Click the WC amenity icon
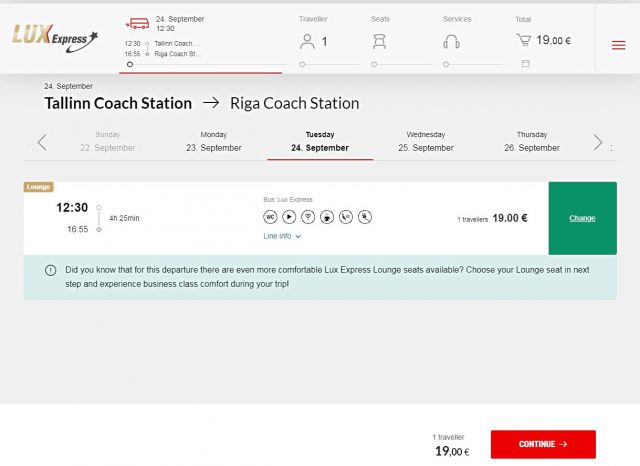 pos(270,216)
